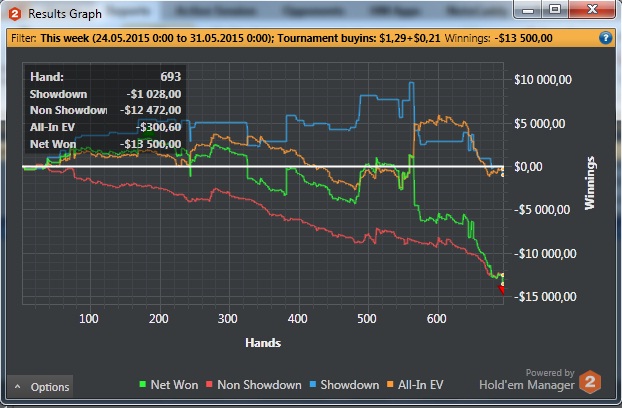Image resolution: width=622 pixels, height=408 pixels.
Task: Toggle the All-In EV legend entry
Action: pos(415,385)
